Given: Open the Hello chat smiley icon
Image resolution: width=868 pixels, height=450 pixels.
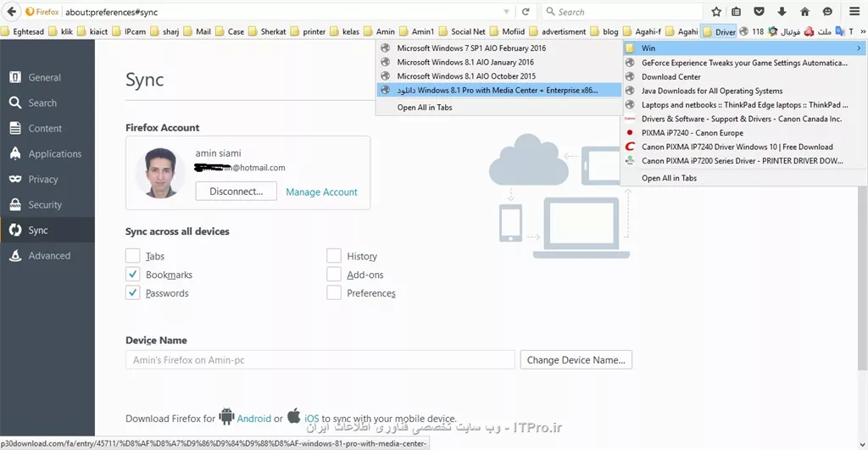Looking at the screenshot, I should click(827, 12).
